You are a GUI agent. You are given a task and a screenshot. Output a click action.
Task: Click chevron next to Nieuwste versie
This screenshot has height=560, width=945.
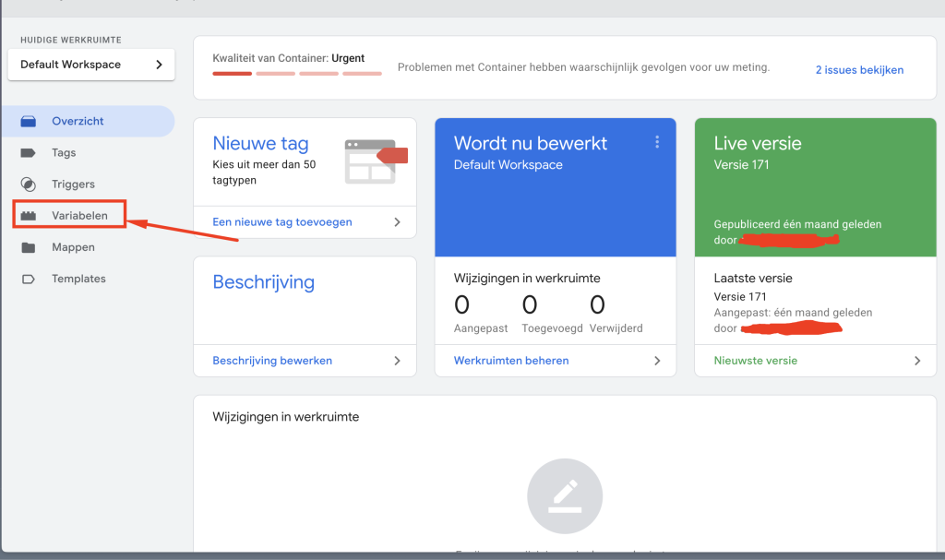pyautogui.click(x=917, y=361)
